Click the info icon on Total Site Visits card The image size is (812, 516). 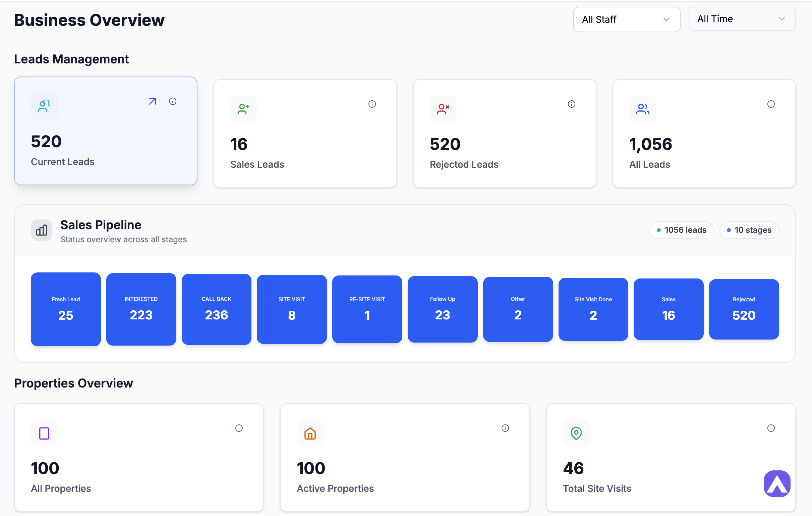tap(771, 428)
